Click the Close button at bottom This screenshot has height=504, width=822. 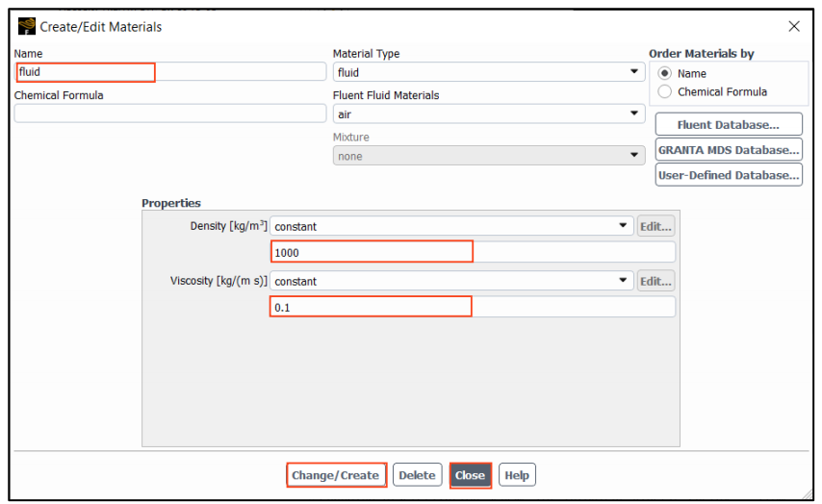[x=471, y=475]
